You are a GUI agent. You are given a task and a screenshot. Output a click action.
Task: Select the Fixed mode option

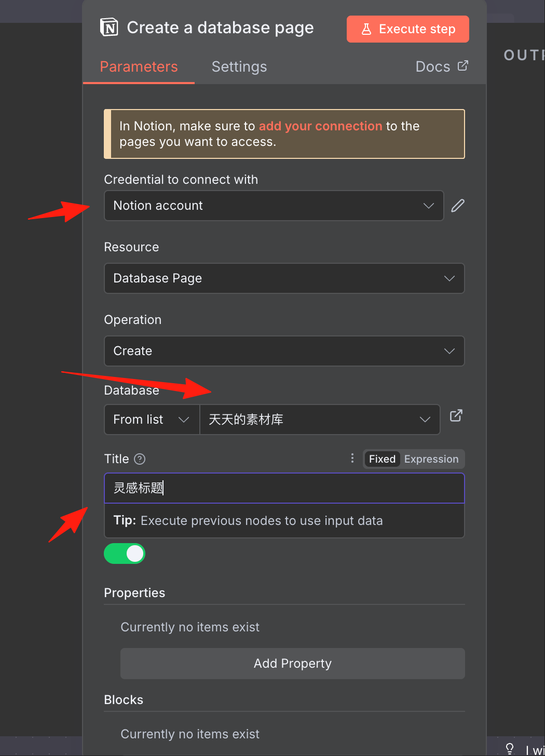(382, 459)
